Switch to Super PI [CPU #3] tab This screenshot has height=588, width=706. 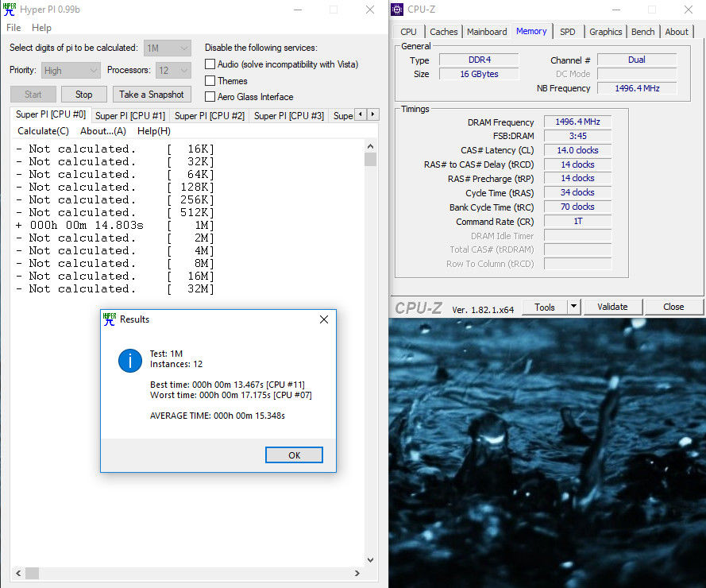288,116
